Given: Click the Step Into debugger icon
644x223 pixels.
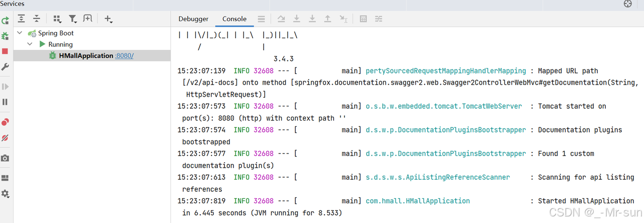Looking at the screenshot, I should [x=297, y=19].
